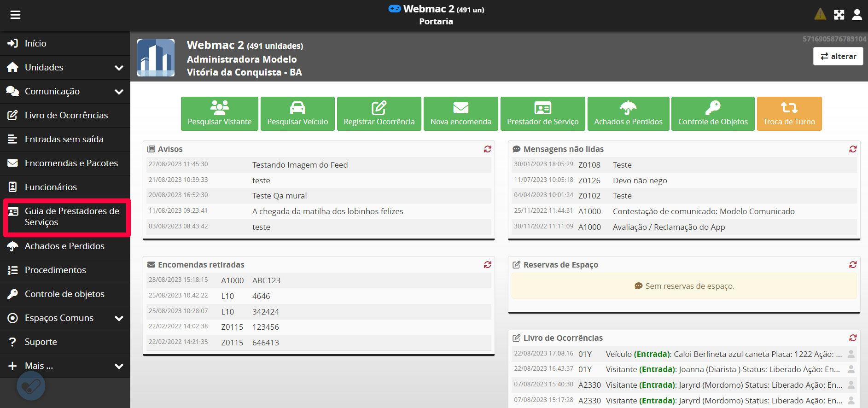This screenshot has height=408, width=868.
Task: Open the hamburger menu icon
Action: point(15,15)
